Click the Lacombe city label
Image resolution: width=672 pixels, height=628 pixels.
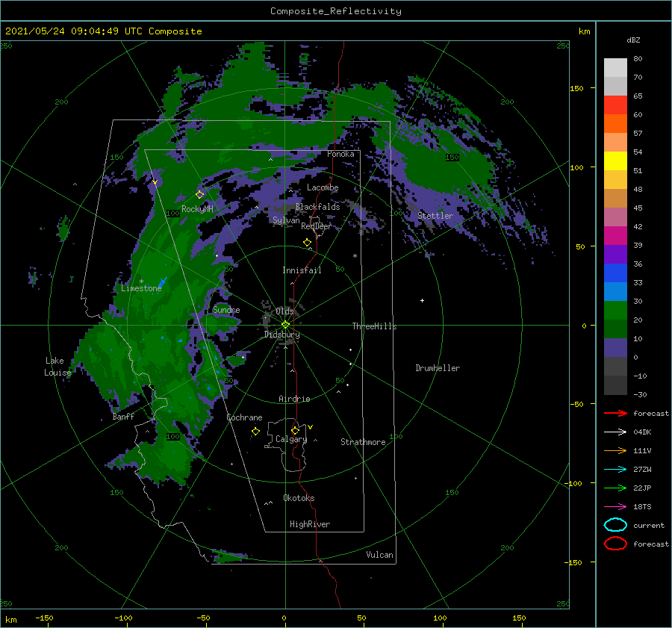coord(323,187)
